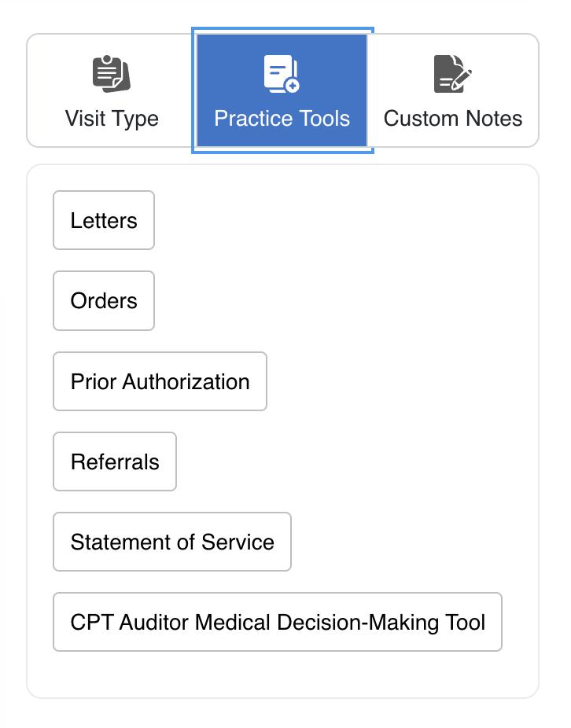Select the Practice Tools tab label

(282, 119)
